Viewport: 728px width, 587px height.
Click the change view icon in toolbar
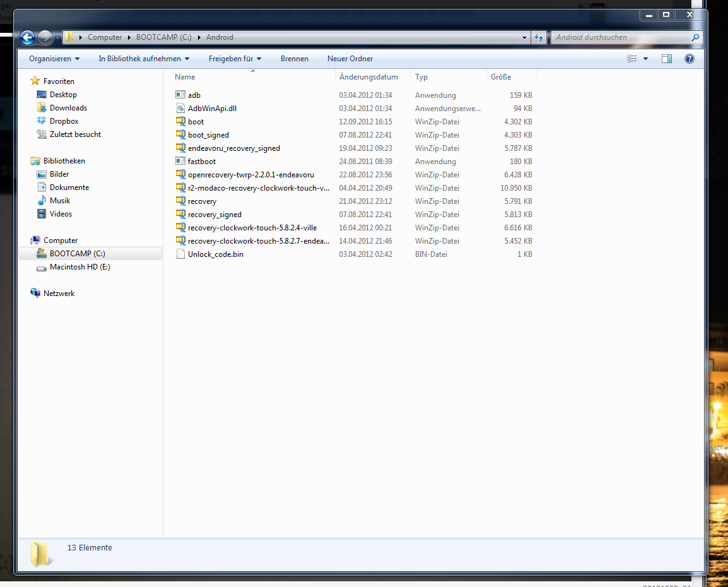coord(632,59)
